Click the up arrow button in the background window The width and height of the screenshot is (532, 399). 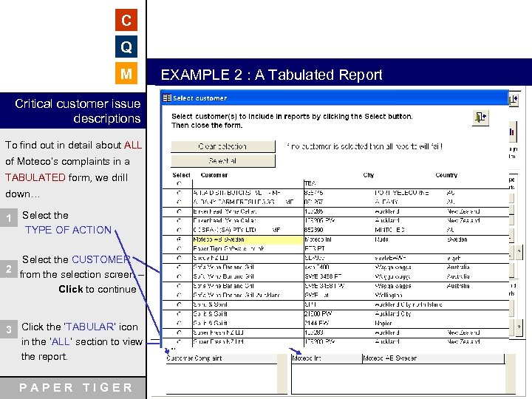[x=519, y=252]
